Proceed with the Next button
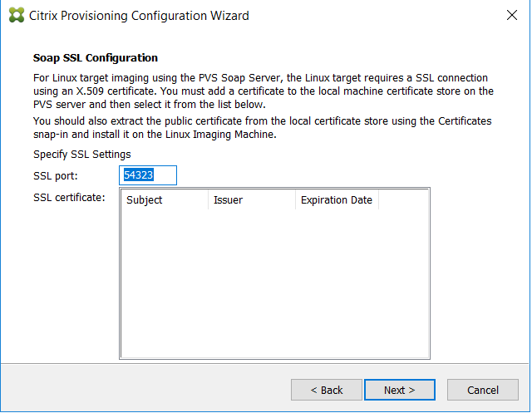532x413 pixels. [x=400, y=390]
